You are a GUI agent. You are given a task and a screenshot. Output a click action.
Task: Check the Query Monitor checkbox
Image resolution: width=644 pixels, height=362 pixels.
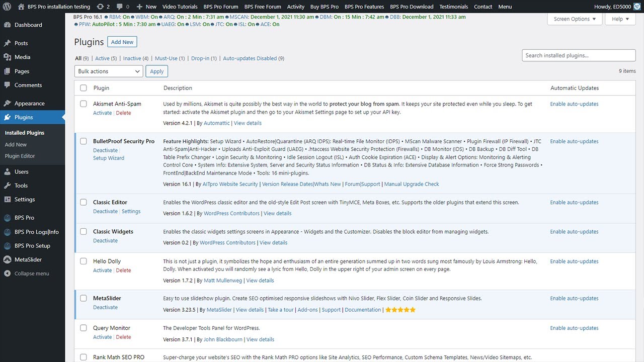(84, 328)
